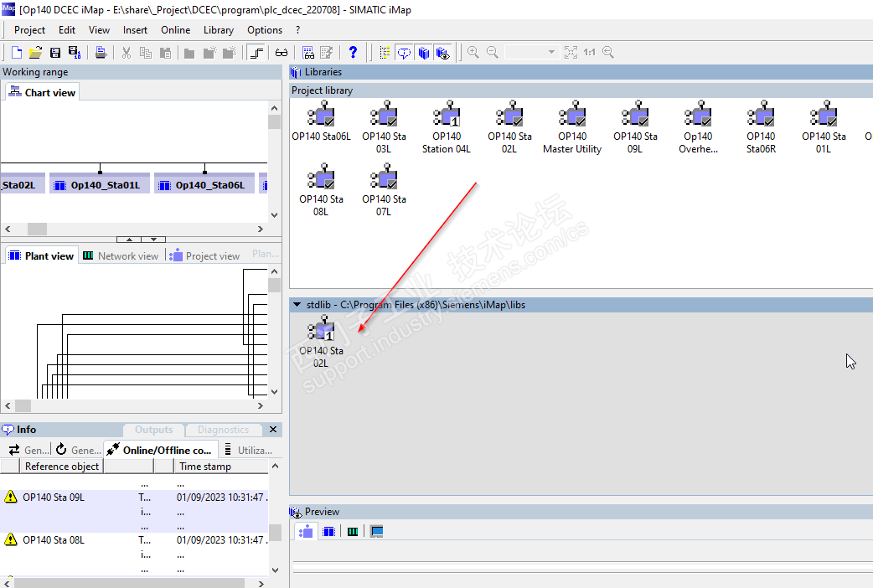873x588 pixels.
Task: Print using the printer toolbar icon
Action: 101,52
